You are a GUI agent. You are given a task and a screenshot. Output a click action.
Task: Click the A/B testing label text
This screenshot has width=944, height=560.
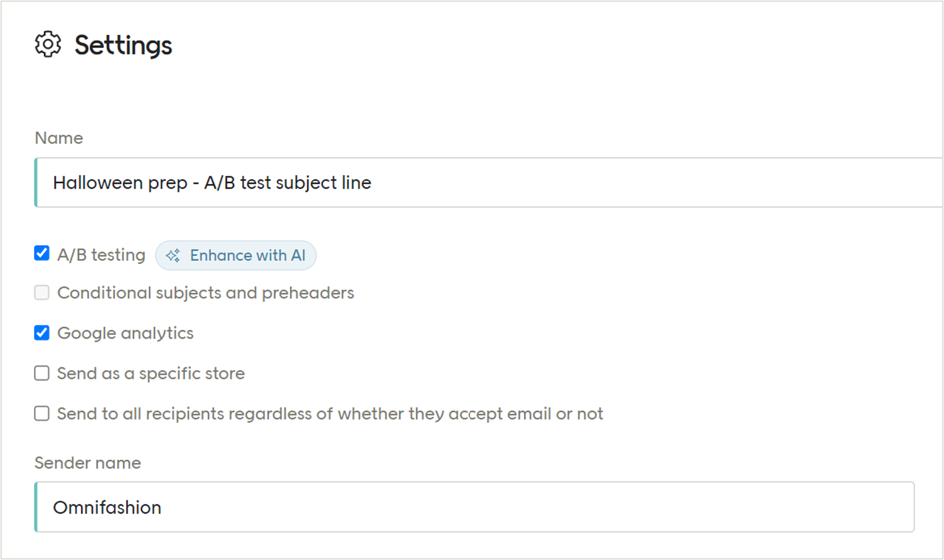tap(101, 254)
